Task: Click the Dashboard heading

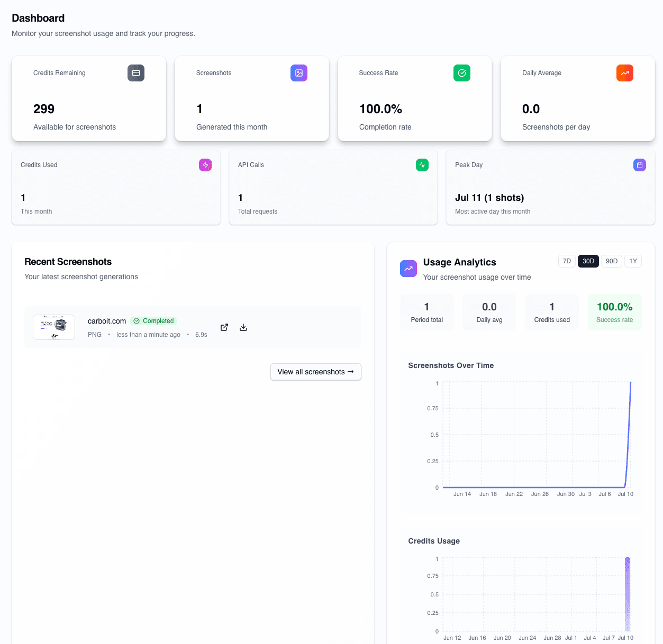Action: click(x=38, y=18)
